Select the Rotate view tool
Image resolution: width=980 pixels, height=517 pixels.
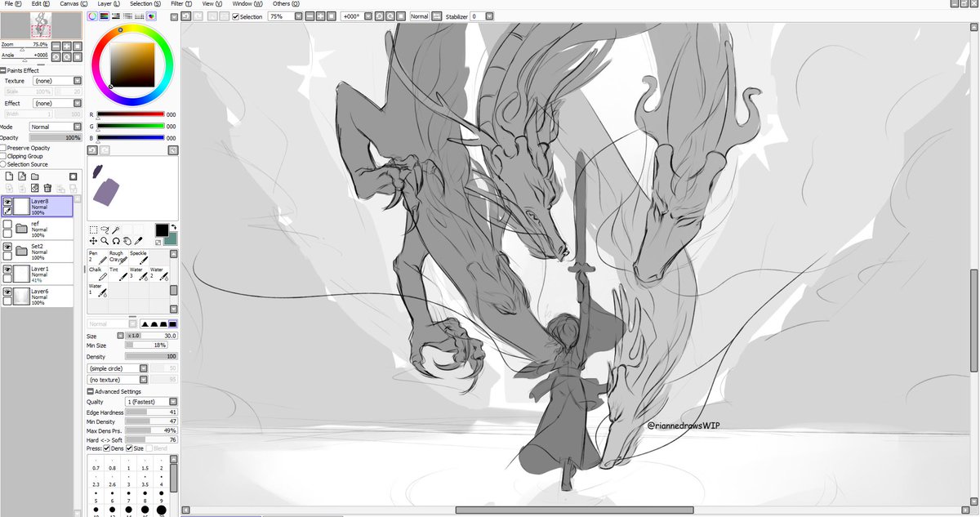[117, 241]
